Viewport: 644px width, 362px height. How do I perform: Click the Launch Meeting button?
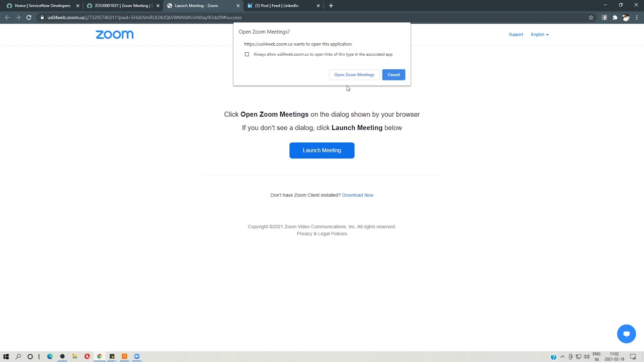(x=322, y=150)
